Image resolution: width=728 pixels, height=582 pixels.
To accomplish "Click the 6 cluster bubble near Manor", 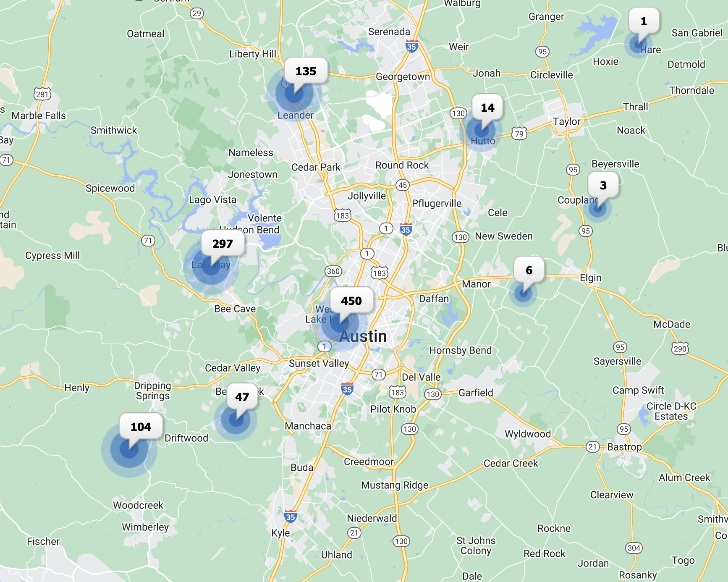I will coord(529,270).
